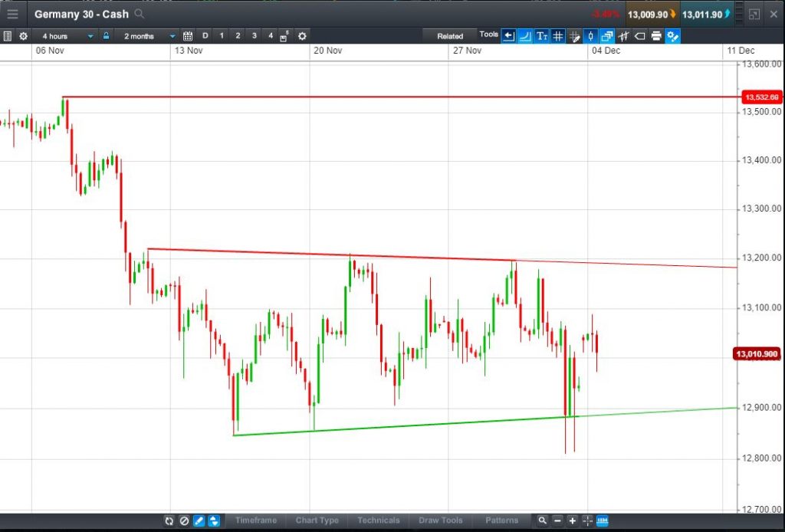Zoom in with the plus button
This screenshot has width=785, height=532.
pos(572,521)
